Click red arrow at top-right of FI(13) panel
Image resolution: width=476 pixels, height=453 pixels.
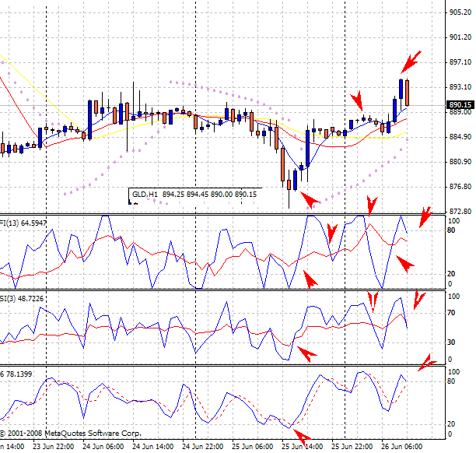(424, 217)
